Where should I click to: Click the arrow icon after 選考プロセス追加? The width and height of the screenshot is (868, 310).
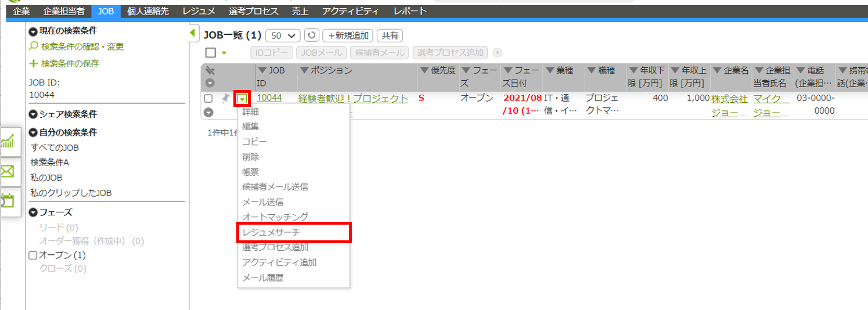point(497,53)
